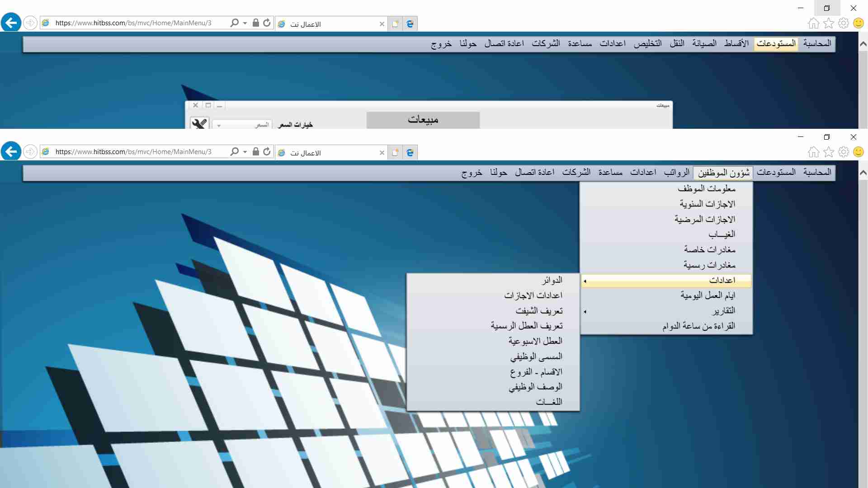Select الغياب menu entry
This screenshot has width=868, height=488.
click(666, 235)
